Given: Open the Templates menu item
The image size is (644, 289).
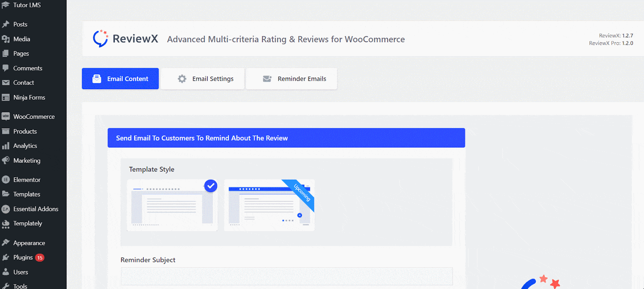Looking at the screenshot, I should 27,194.
